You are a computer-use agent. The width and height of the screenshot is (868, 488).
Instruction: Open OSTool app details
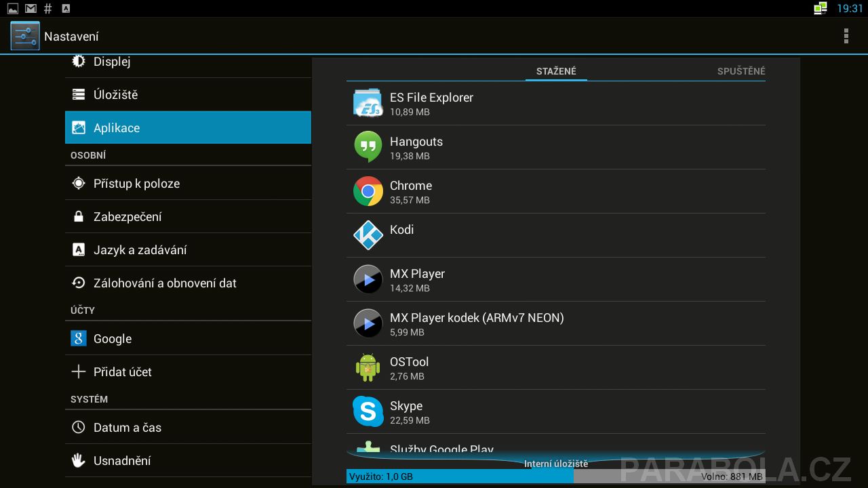pyautogui.click(x=556, y=367)
